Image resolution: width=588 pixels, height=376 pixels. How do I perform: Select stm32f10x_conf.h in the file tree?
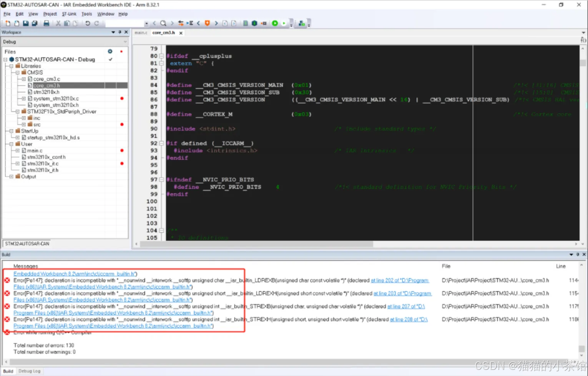46,157
